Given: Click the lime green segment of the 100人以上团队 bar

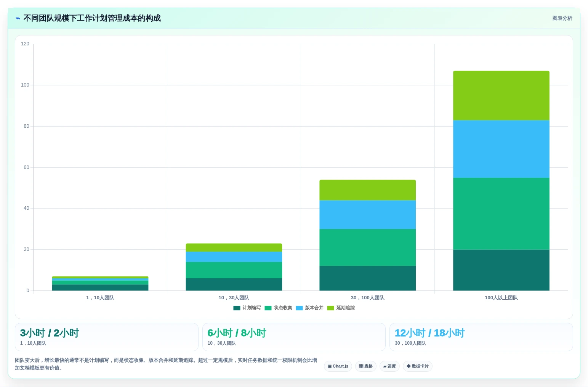Looking at the screenshot, I should pyautogui.click(x=501, y=96).
